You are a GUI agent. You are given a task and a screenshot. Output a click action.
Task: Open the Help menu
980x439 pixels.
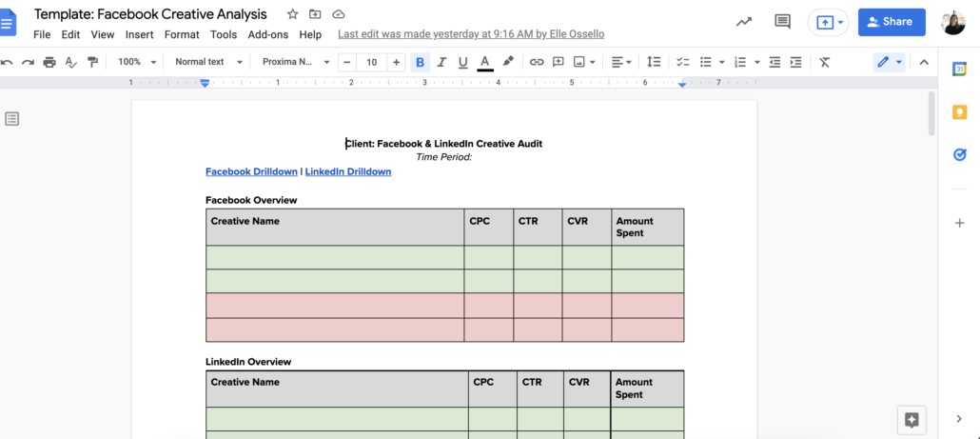310,34
